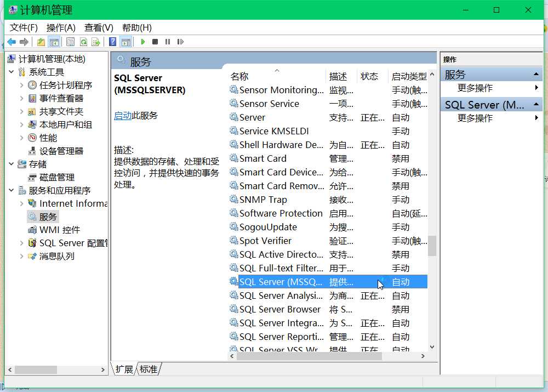Select the Sensor Service row

(x=328, y=104)
